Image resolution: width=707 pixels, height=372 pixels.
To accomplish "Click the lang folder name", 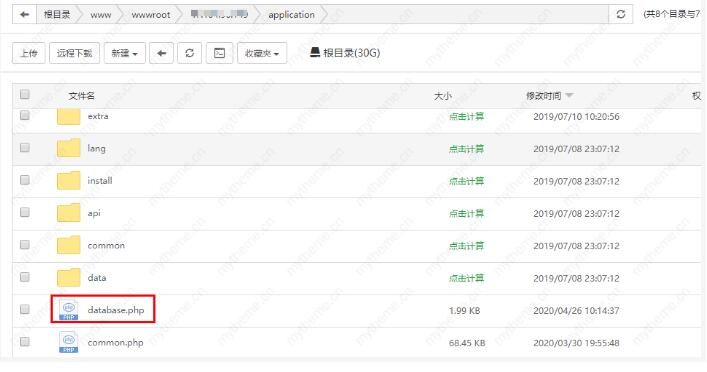I will pyautogui.click(x=96, y=149).
